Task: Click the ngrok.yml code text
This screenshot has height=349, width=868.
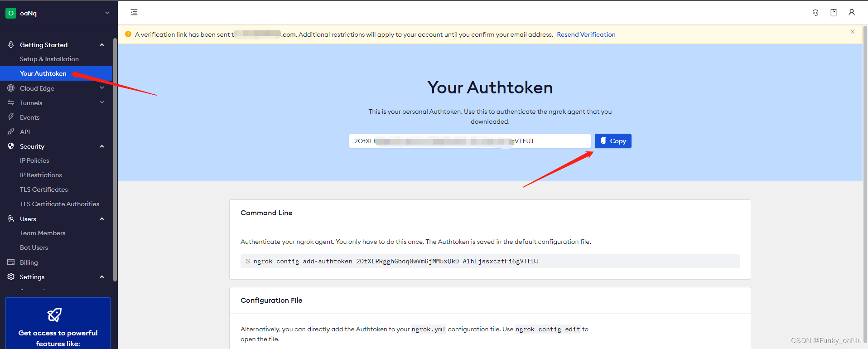Action: pyautogui.click(x=429, y=329)
